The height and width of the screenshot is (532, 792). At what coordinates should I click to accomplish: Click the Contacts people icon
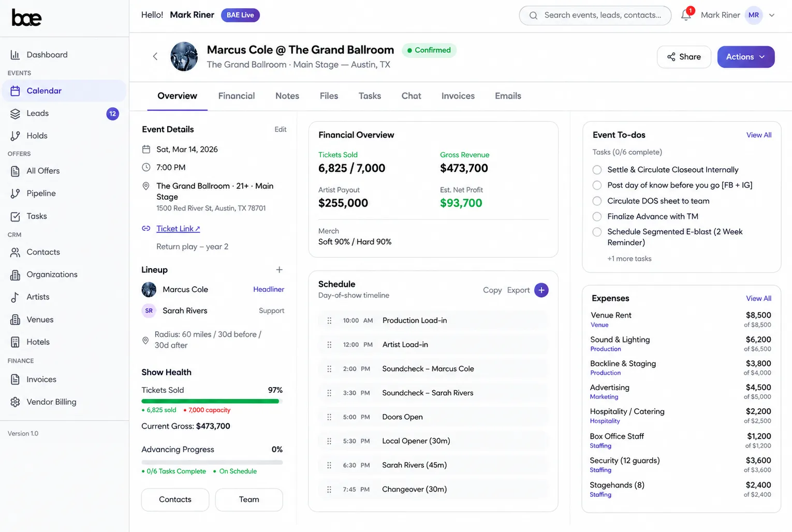tap(15, 252)
